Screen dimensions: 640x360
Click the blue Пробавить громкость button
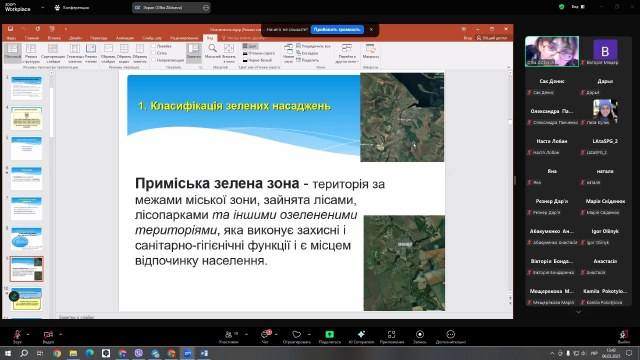pos(337,29)
